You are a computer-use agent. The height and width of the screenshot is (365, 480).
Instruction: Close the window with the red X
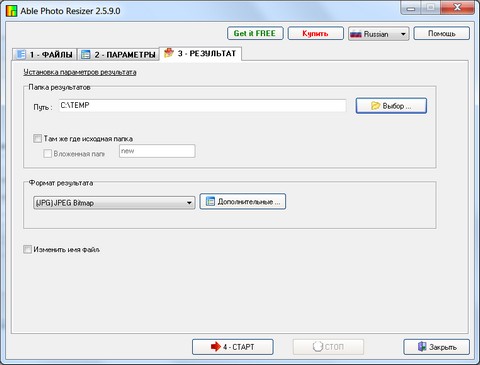pyautogui.click(x=457, y=7)
